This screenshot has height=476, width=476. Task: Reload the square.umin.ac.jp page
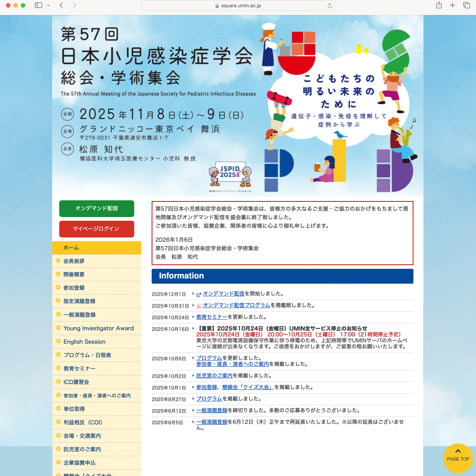pos(329,5)
